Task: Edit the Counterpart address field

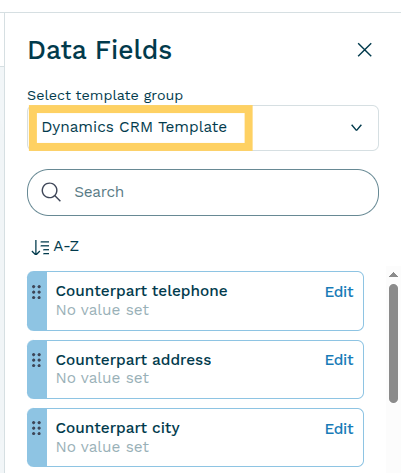Action: coord(339,360)
